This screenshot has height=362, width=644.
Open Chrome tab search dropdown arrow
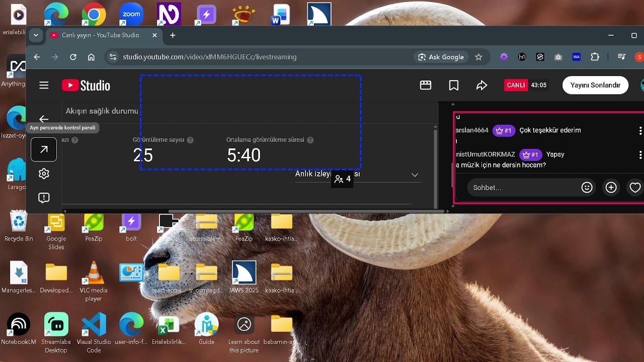click(x=36, y=35)
